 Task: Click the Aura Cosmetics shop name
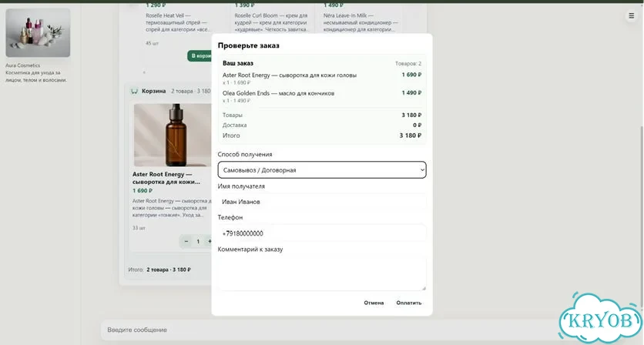point(23,65)
